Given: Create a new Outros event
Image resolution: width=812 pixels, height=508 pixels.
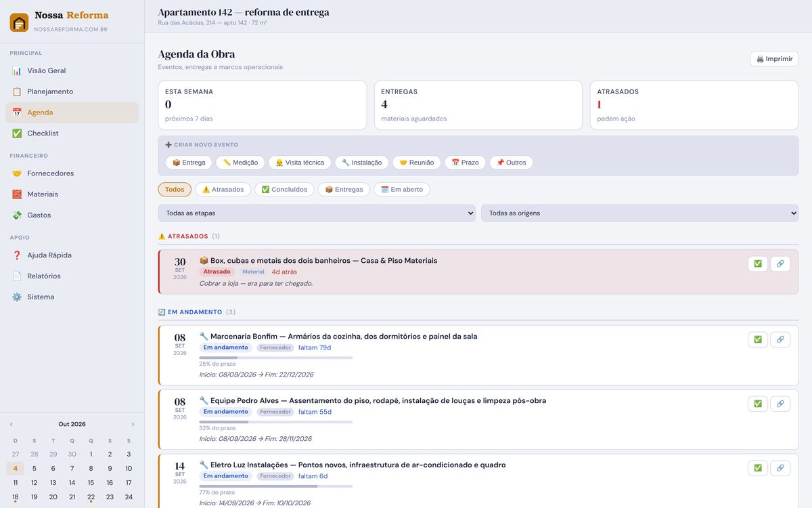Looking at the screenshot, I should pos(511,163).
